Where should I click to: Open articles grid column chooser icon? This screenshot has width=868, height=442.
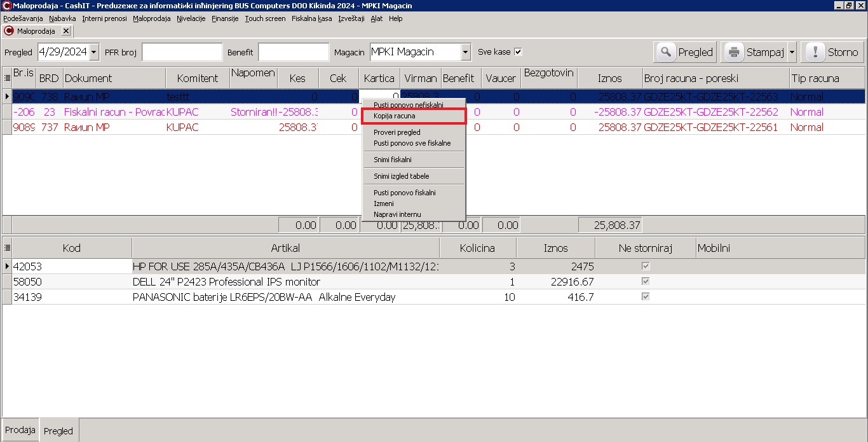point(7,248)
